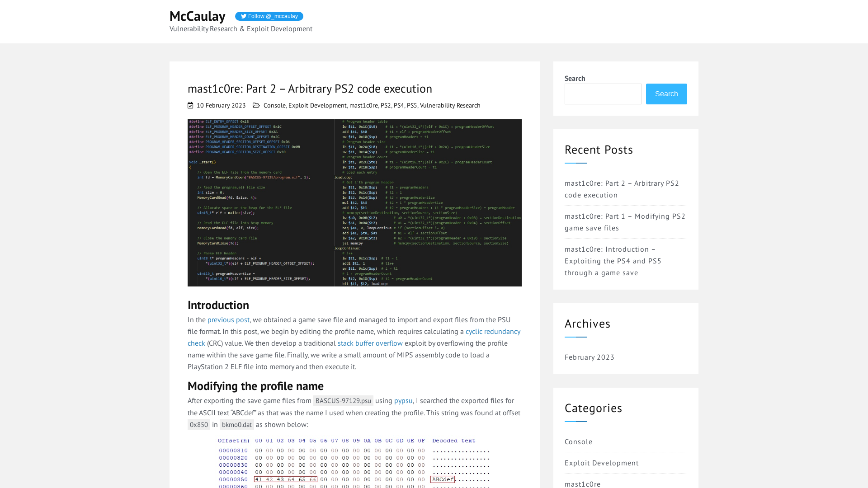
Task: Click the 'Modifying the profile name' heading
Action: [x=255, y=386]
